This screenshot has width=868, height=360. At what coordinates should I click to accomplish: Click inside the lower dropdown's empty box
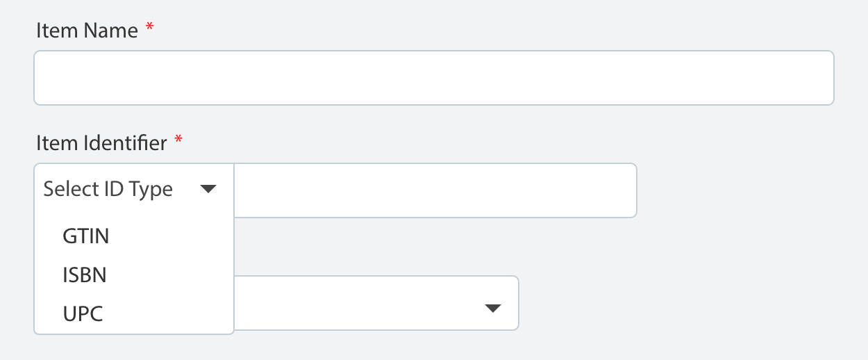coord(347,303)
